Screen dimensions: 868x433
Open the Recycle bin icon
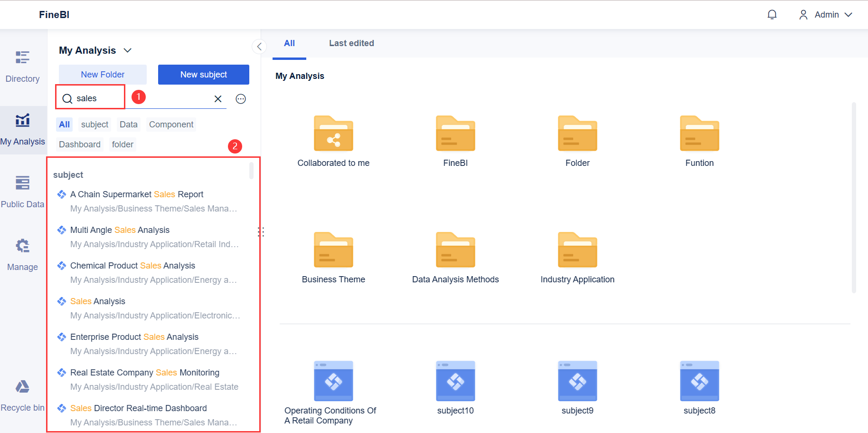[22, 386]
